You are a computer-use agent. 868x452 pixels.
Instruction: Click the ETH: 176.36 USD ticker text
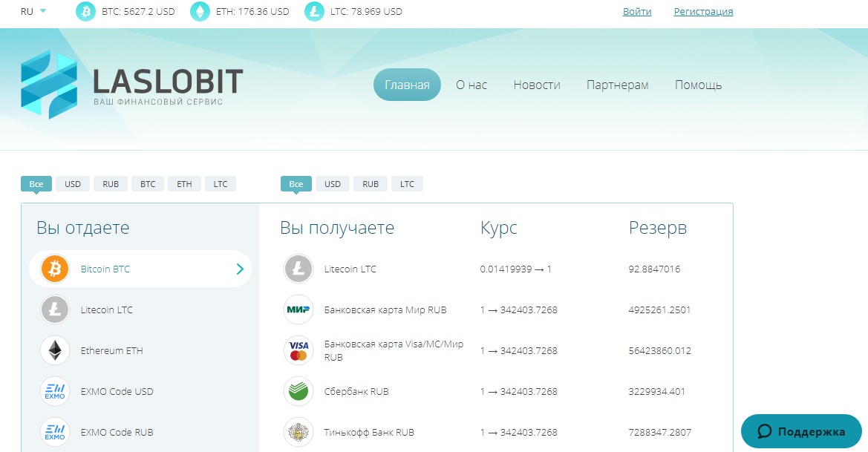(252, 12)
